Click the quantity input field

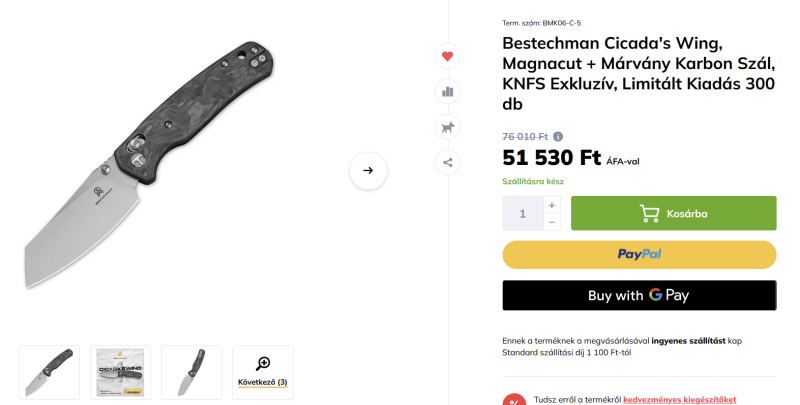523,213
